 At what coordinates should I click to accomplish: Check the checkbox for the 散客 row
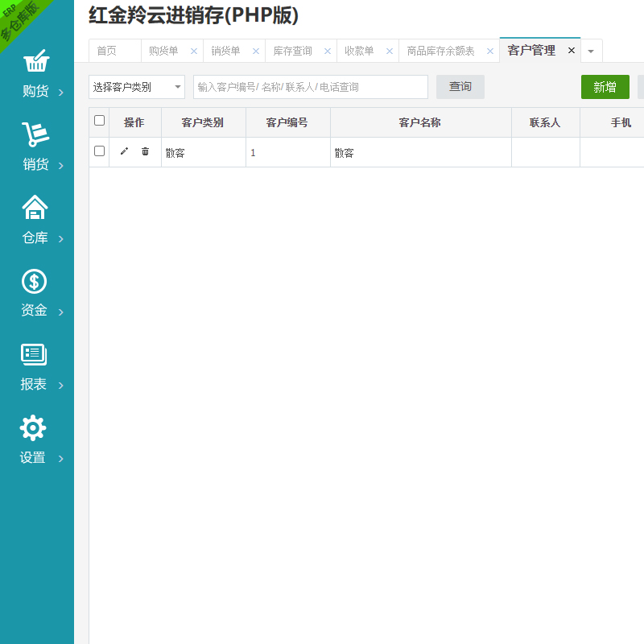tap(100, 151)
